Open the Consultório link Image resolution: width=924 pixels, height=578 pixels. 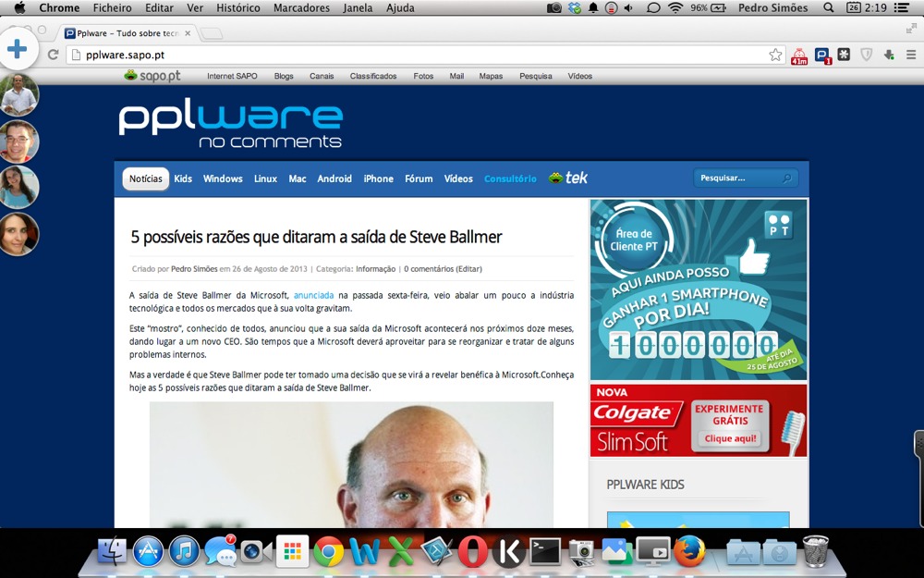(510, 178)
